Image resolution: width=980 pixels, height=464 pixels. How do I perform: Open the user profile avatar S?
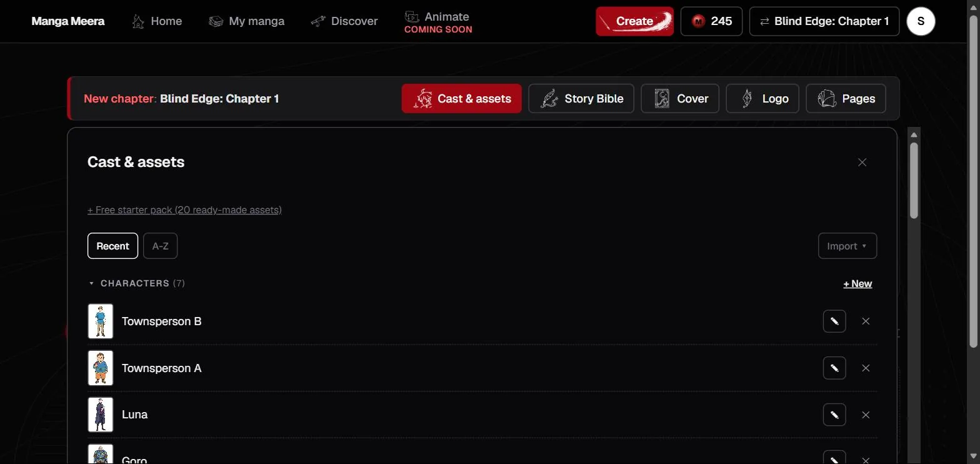(921, 21)
